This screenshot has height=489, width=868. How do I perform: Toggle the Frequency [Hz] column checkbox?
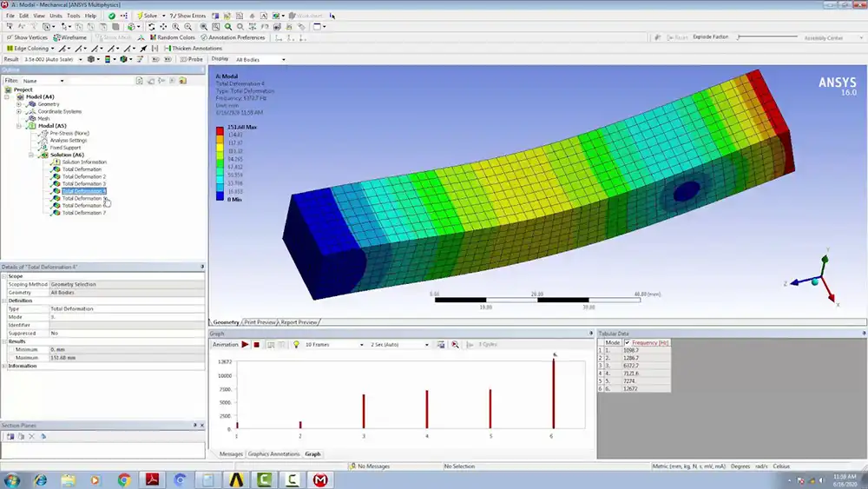(628, 343)
